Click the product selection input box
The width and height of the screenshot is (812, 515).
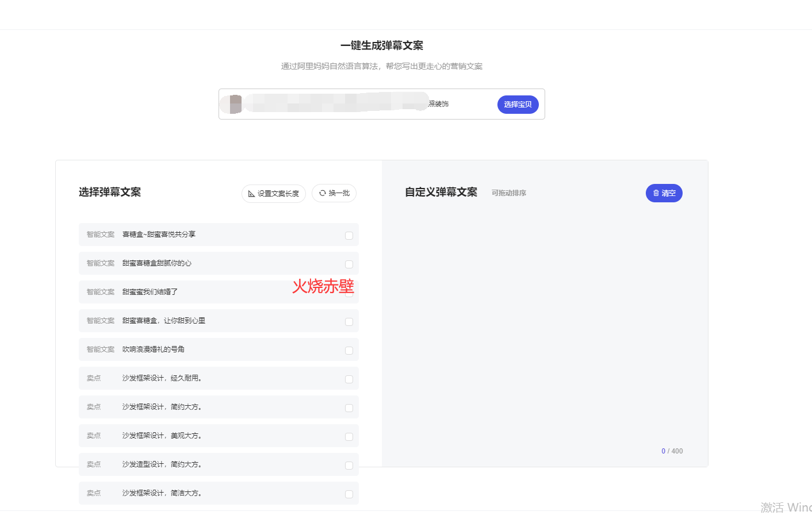[381, 104]
